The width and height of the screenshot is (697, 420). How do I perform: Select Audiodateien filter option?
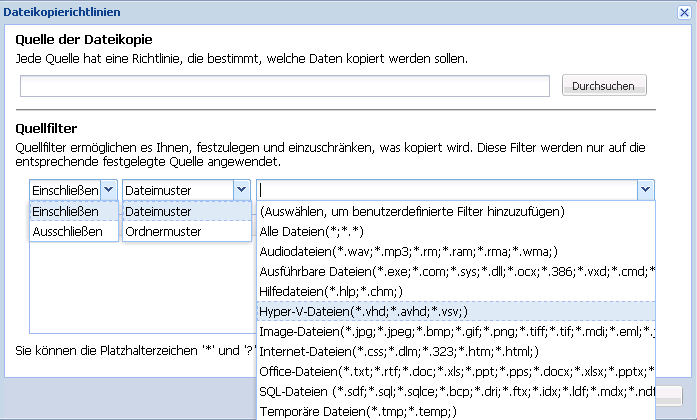(410, 251)
